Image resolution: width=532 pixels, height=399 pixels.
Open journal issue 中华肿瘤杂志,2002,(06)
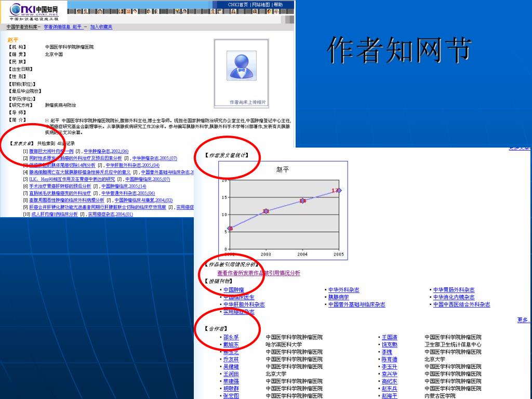point(106,151)
